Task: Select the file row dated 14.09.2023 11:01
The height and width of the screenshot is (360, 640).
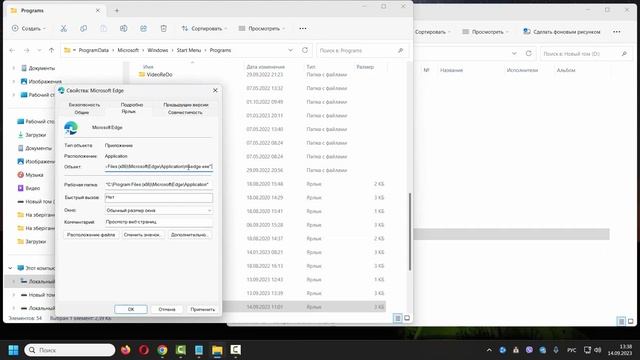Action: 304,307
